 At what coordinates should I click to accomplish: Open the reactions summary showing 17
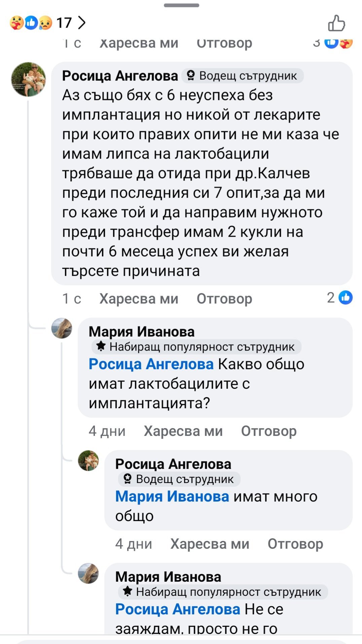click(48, 23)
